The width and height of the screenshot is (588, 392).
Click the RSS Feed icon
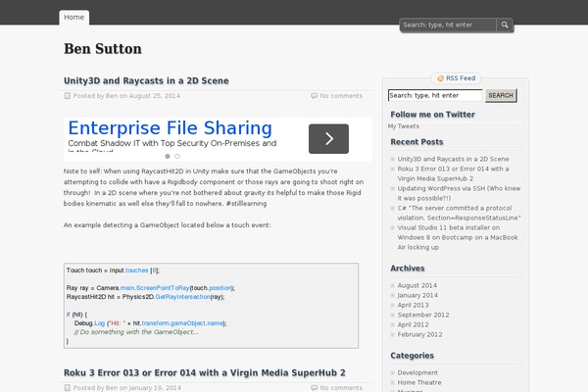click(x=440, y=77)
